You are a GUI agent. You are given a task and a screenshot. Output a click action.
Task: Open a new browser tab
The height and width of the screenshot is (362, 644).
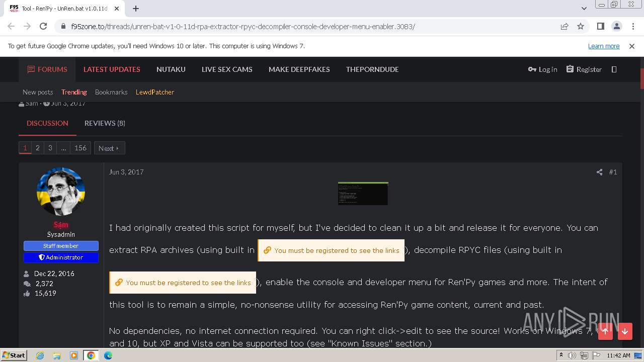[x=136, y=9]
